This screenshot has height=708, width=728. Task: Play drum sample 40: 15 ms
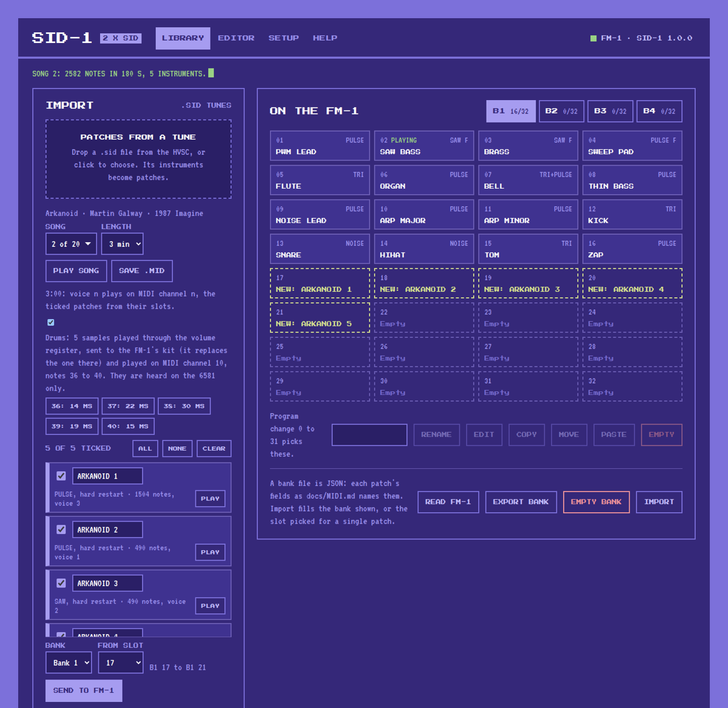click(x=128, y=426)
